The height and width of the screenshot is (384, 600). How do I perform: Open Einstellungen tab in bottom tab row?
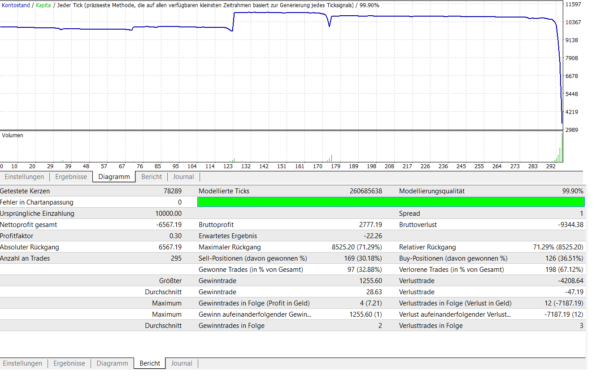click(x=22, y=363)
